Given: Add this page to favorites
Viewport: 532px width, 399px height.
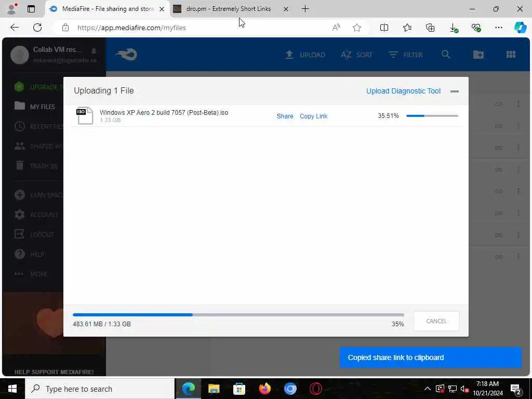Looking at the screenshot, I should pos(356,28).
